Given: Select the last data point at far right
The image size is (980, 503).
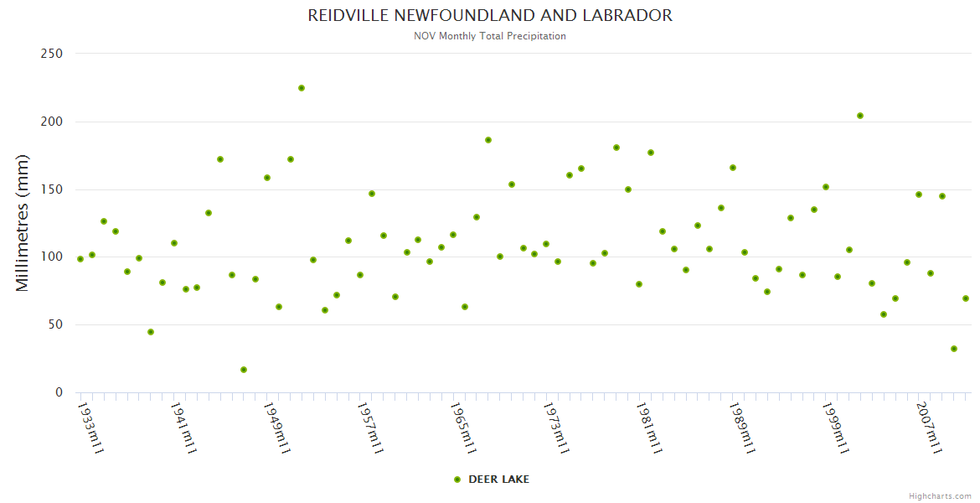Looking at the screenshot, I should coord(966,298).
